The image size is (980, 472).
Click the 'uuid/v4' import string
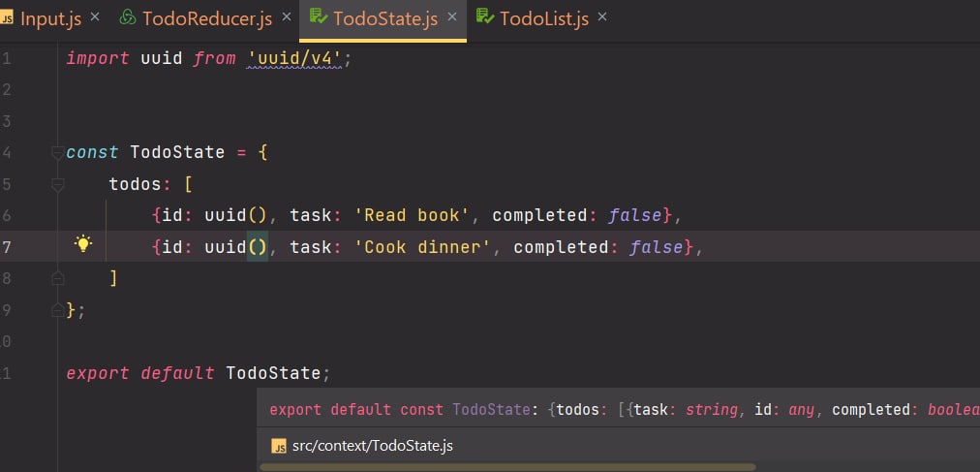tap(295, 58)
